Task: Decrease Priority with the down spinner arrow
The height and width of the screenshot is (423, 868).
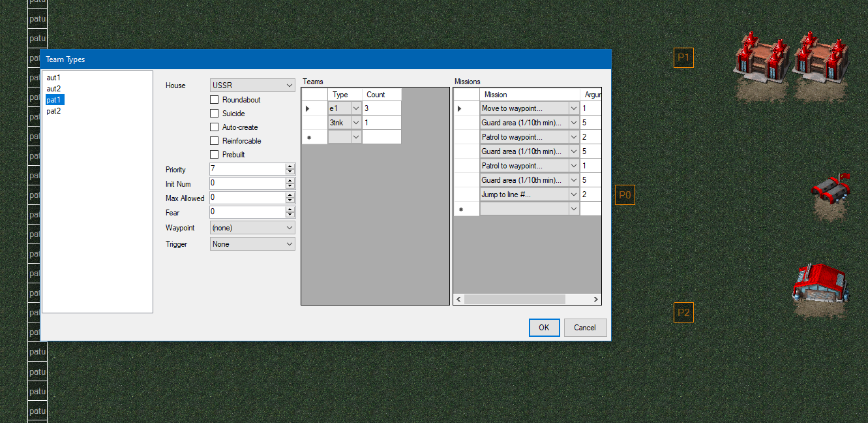Action: click(290, 172)
